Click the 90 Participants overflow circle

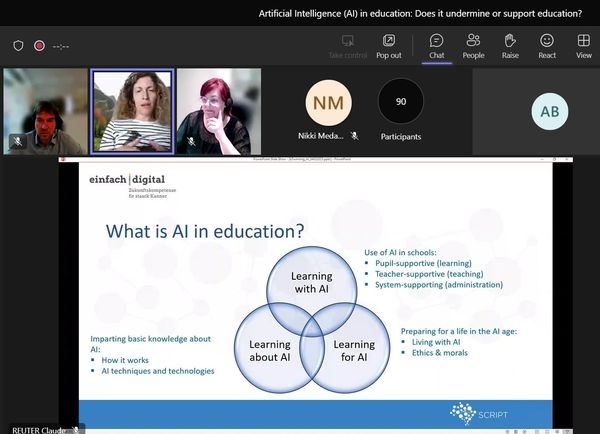click(401, 101)
